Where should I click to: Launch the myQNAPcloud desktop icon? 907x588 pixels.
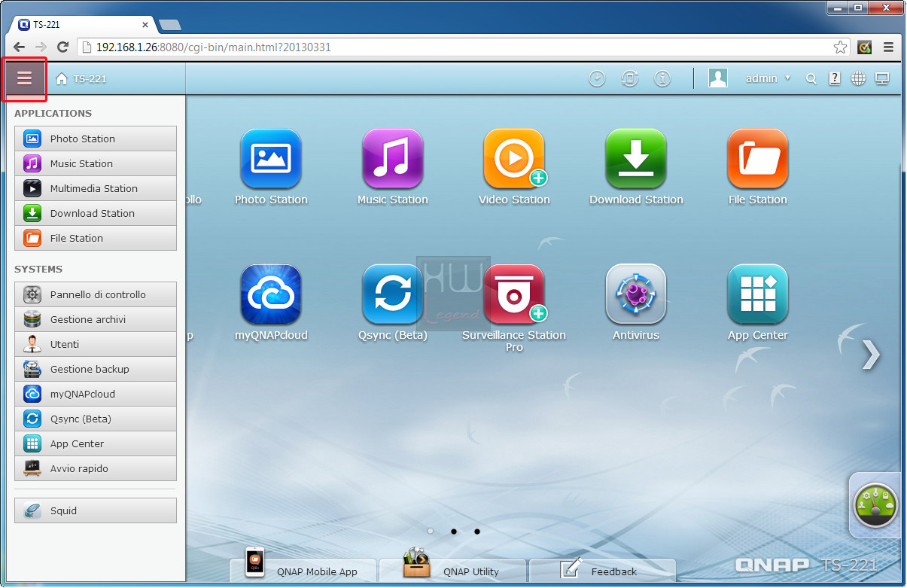[271, 294]
